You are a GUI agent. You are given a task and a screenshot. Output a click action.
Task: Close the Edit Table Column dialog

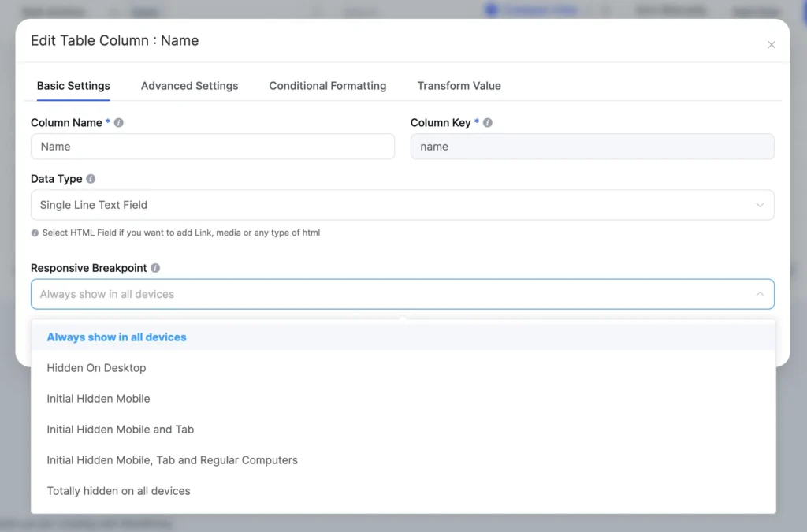pyautogui.click(x=771, y=45)
